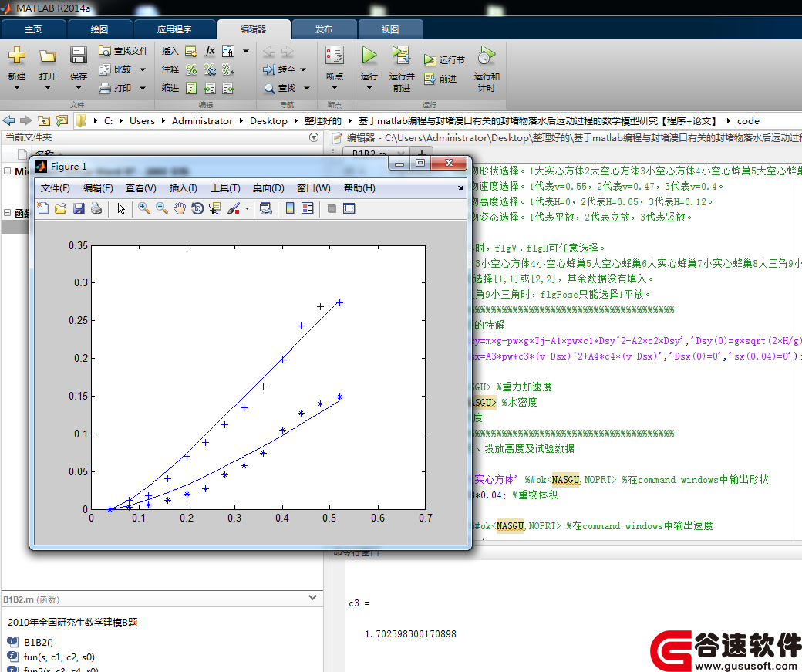
Task: Switch to the Plots (绘图) tab
Action: (x=99, y=29)
